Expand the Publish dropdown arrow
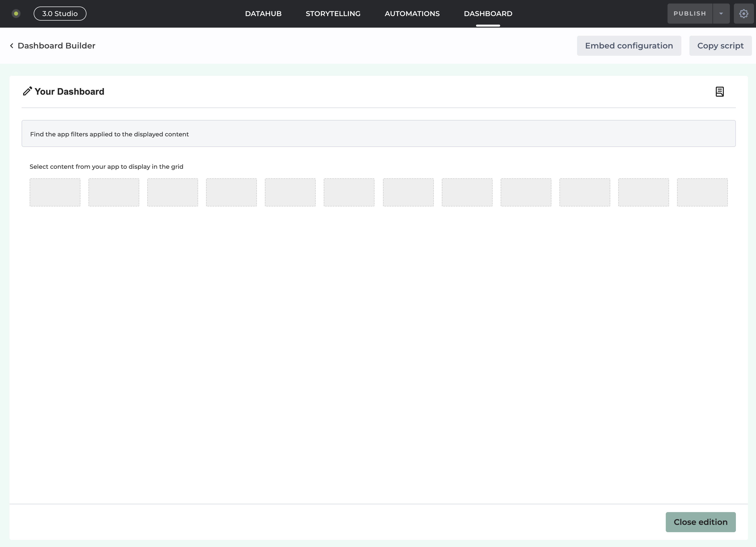 tap(721, 14)
